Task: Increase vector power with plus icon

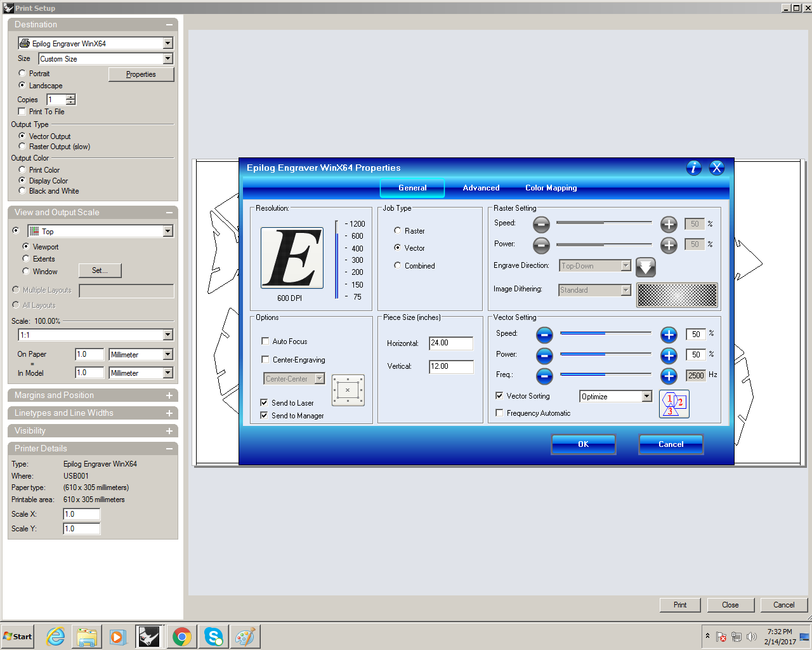Action: [669, 355]
